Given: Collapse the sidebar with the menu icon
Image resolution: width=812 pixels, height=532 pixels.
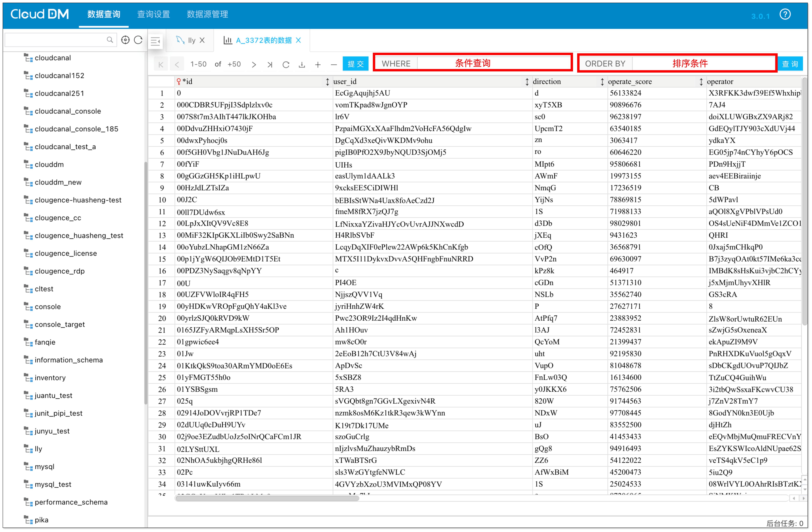Looking at the screenshot, I should pyautogui.click(x=156, y=41).
